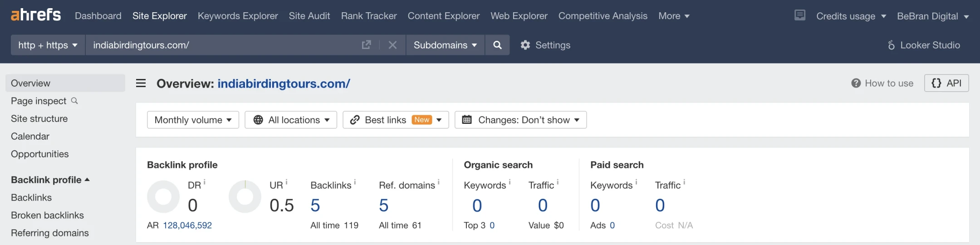980x245 pixels.
Task: Click the Paid Keywords value 0
Action: [x=595, y=206]
